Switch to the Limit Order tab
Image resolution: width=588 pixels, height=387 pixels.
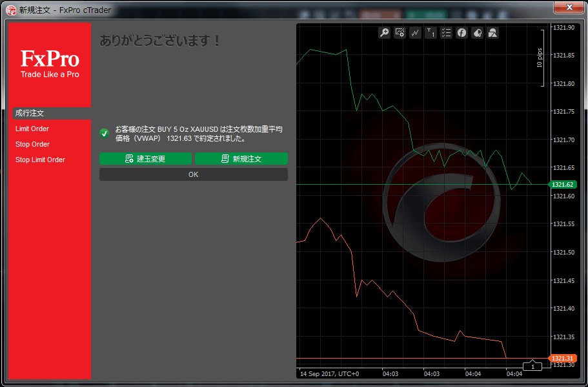click(x=32, y=129)
